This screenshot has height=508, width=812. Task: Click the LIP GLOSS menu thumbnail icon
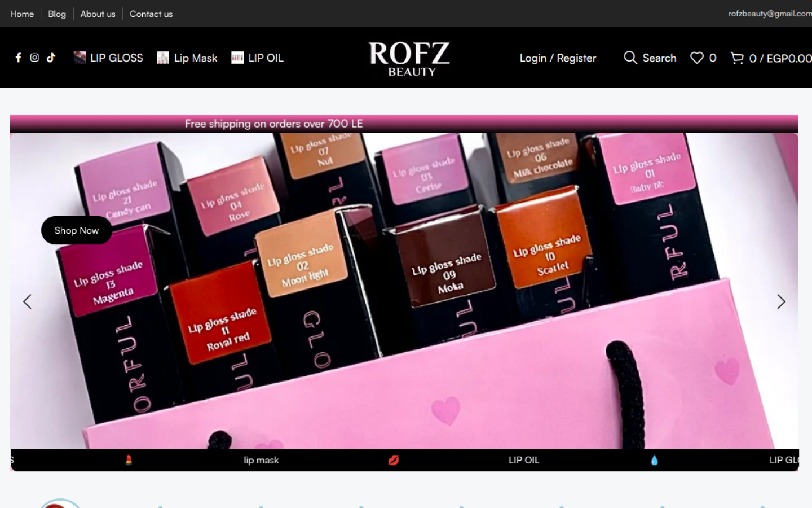80,58
